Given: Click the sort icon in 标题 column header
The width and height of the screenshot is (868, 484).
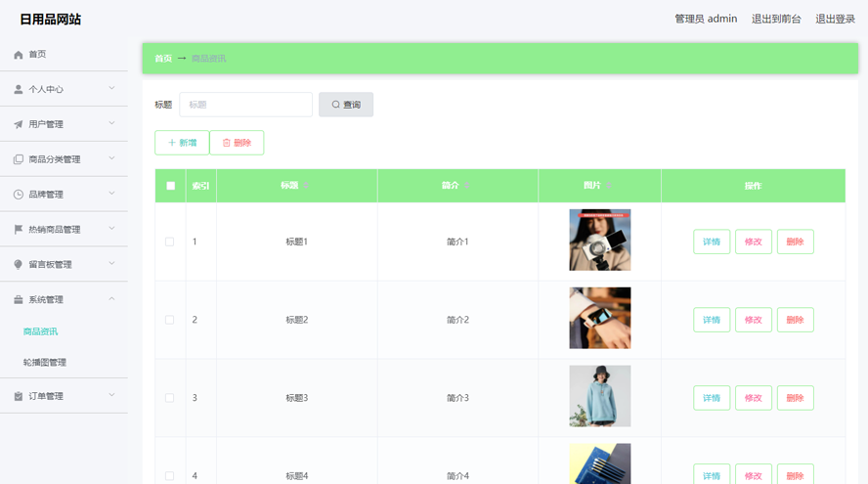Looking at the screenshot, I should (x=306, y=186).
